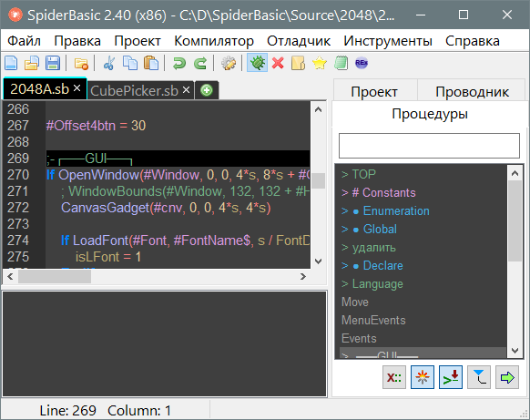Screen dimensions: 530x420
Task: Click the blue triangle branch button
Action: 479,377
